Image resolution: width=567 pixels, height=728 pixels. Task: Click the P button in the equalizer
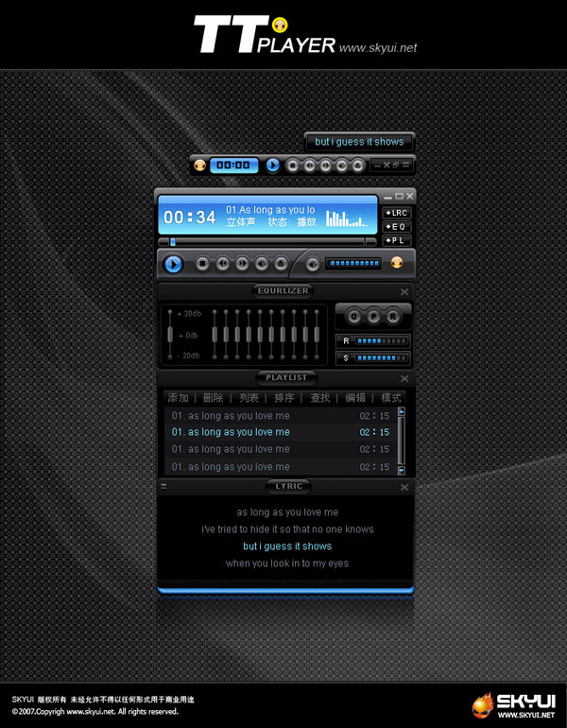pyautogui.click(x=373, y=317)
